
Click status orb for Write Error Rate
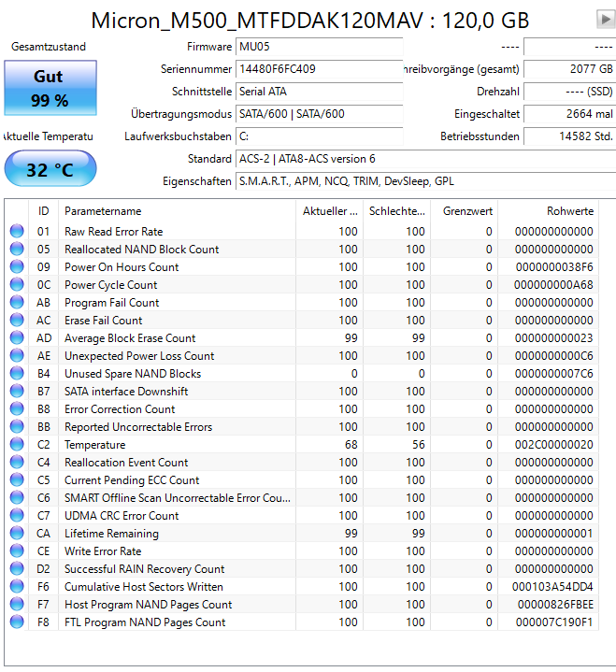tap(17, 550)
